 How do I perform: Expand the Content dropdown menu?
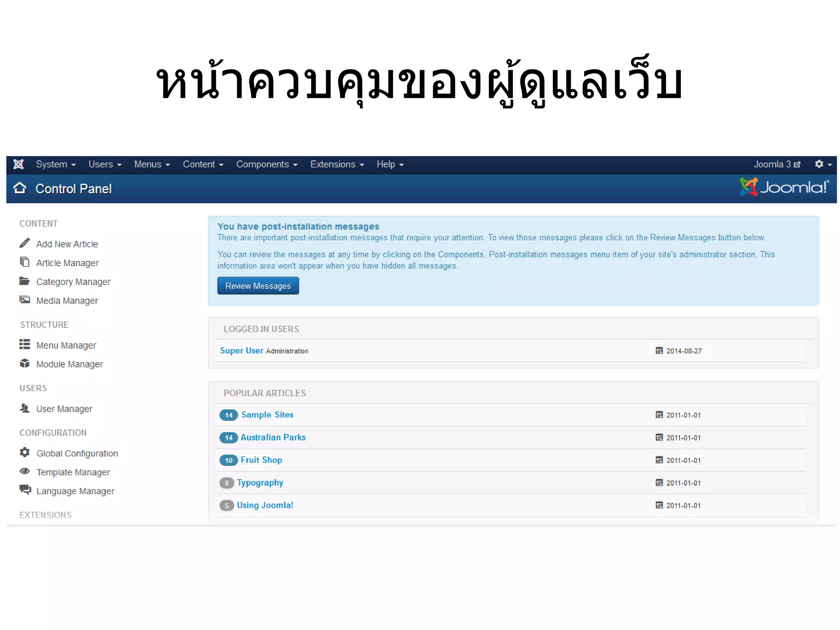point(203,164)
